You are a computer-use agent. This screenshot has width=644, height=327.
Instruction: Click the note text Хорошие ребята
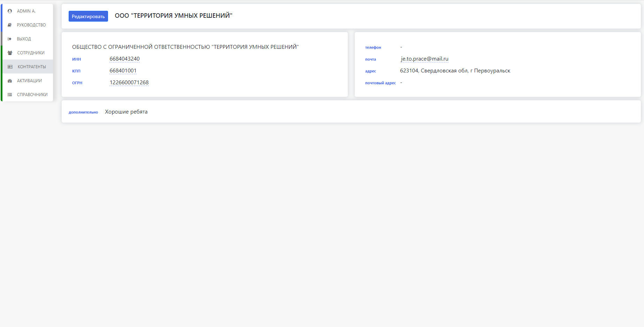point(126,112)
